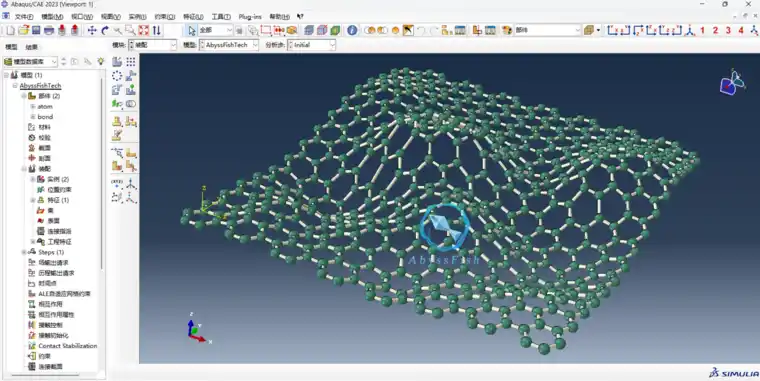Click the red Auto-Fit View icon
The height and width of the screenshot is (381, 760).
pos(143,31)
